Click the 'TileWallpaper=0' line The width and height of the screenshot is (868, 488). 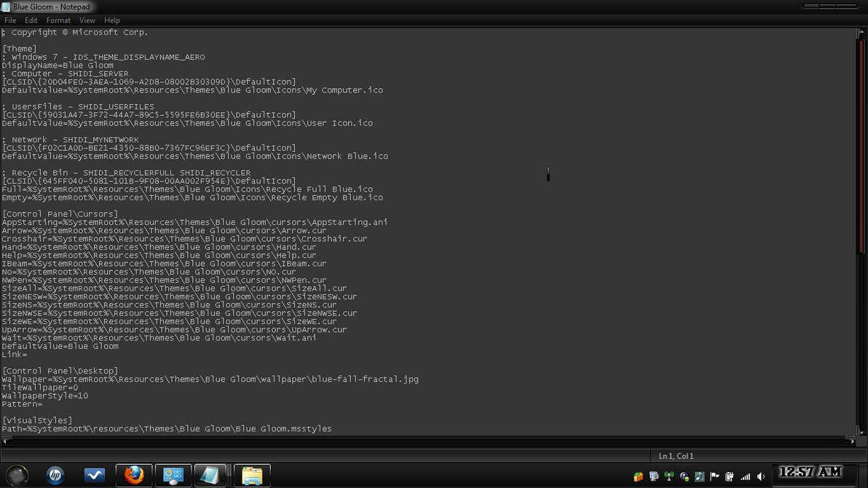(x=40, y=387)
